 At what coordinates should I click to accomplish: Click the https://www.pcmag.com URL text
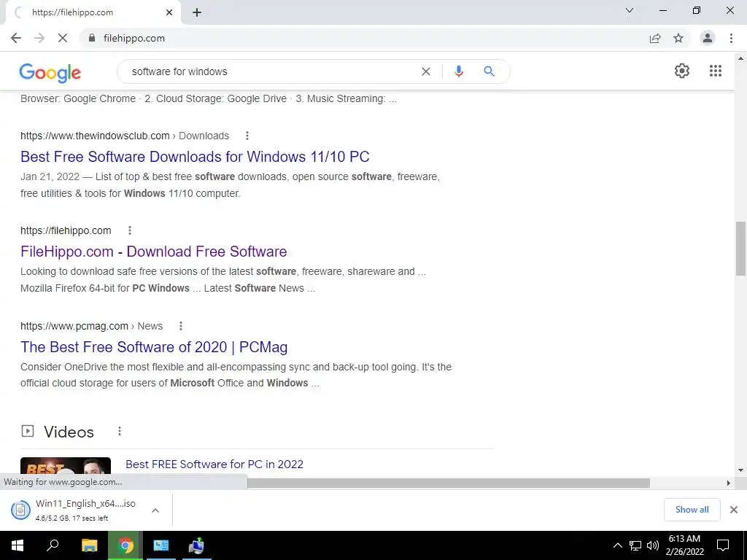[74, 326]
